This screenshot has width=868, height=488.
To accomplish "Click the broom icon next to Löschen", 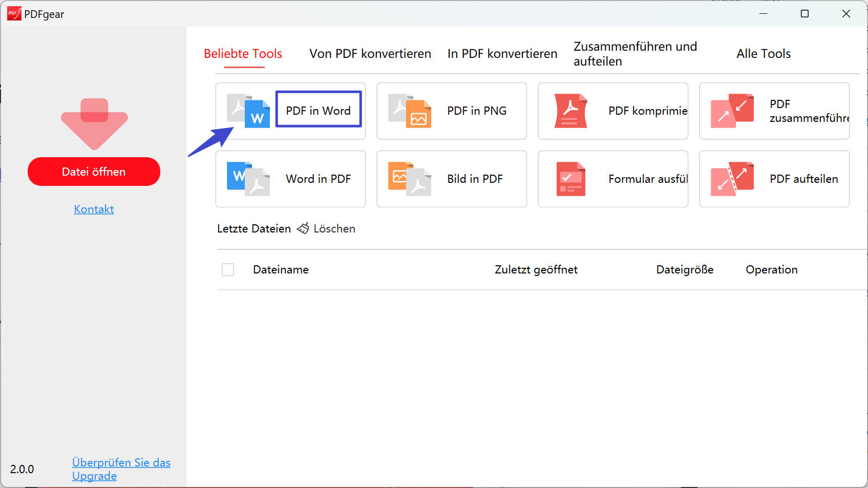I will (304, 228).
